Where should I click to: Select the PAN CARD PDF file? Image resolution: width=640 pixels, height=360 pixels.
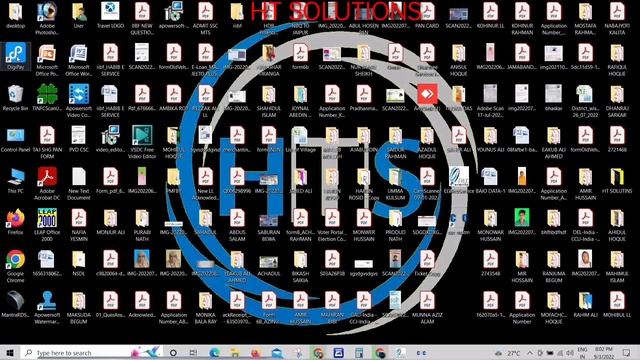427,16
